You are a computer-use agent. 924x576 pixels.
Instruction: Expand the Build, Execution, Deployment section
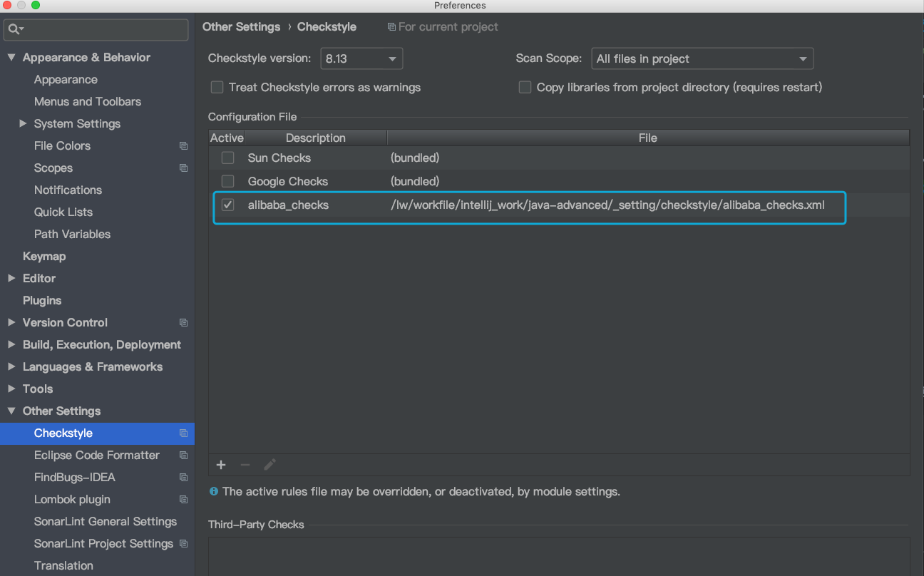click(11, 344)
